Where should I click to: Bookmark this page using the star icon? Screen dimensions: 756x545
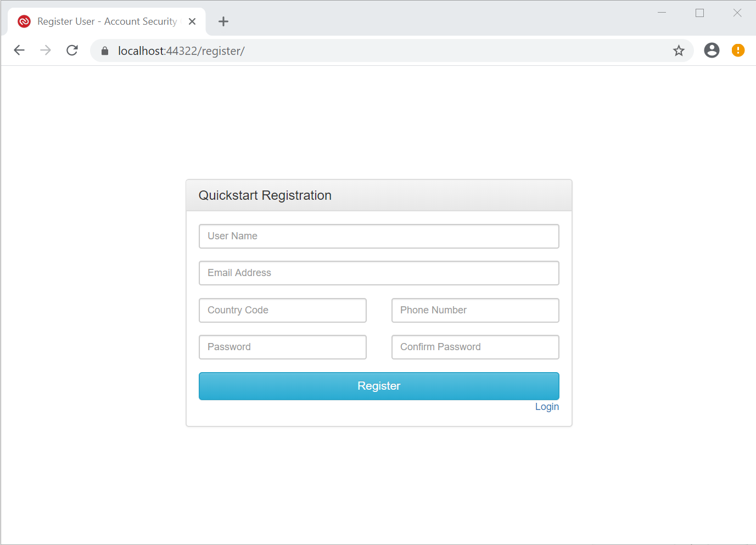(x=679, y=50)
